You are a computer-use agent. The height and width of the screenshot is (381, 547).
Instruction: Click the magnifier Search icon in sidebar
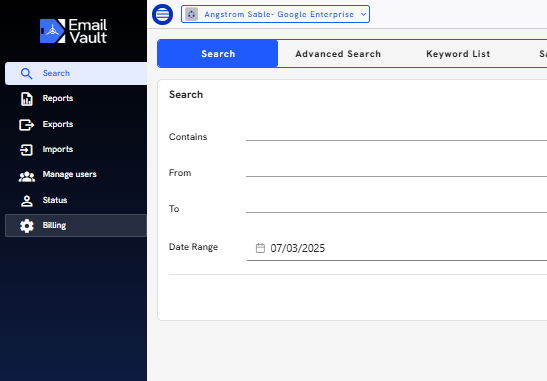26,73
